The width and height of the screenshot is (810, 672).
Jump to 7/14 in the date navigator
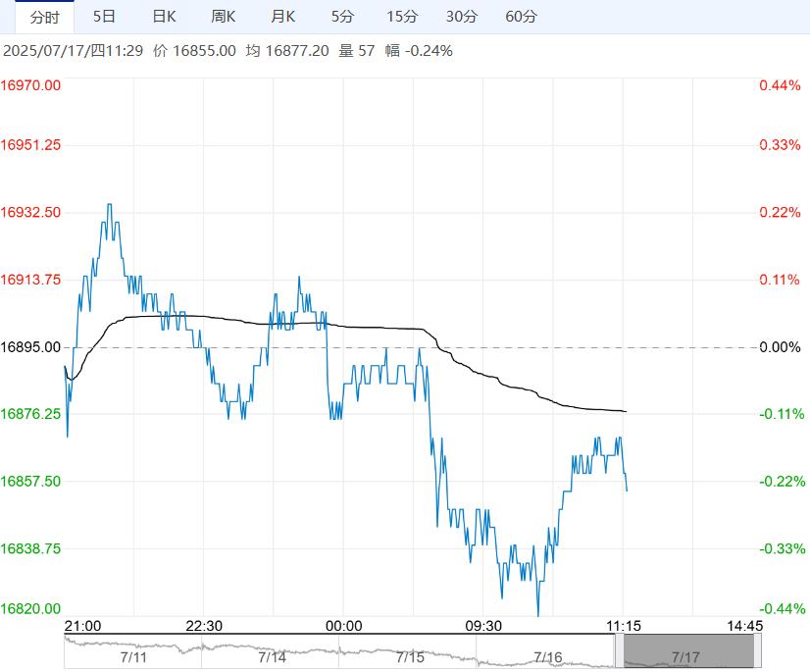tap(272, 656)
